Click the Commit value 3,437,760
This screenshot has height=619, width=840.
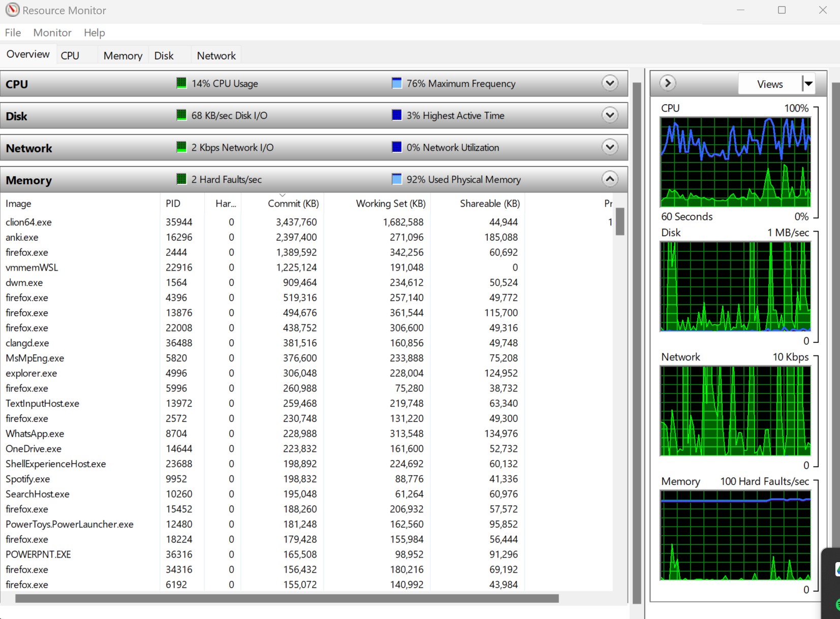tap(296, 222)
